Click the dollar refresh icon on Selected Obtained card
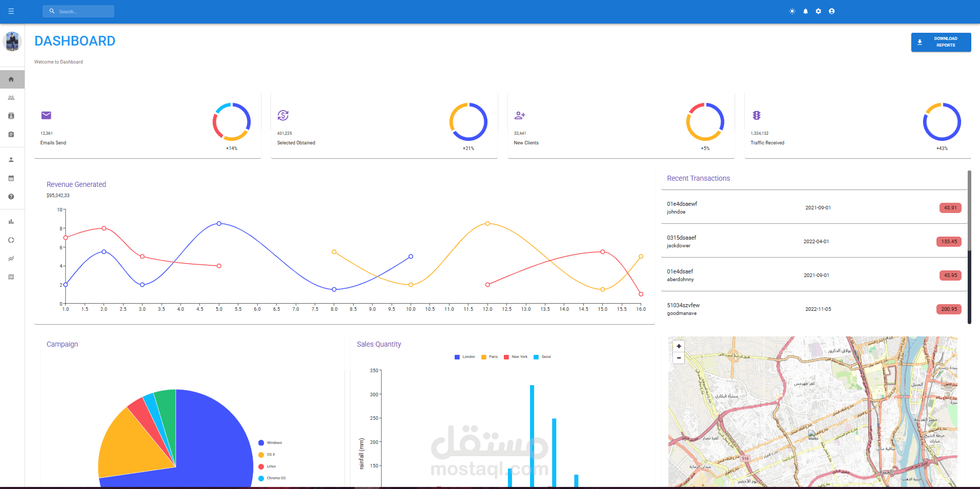 pyautogui.click(x=283, y=115)
